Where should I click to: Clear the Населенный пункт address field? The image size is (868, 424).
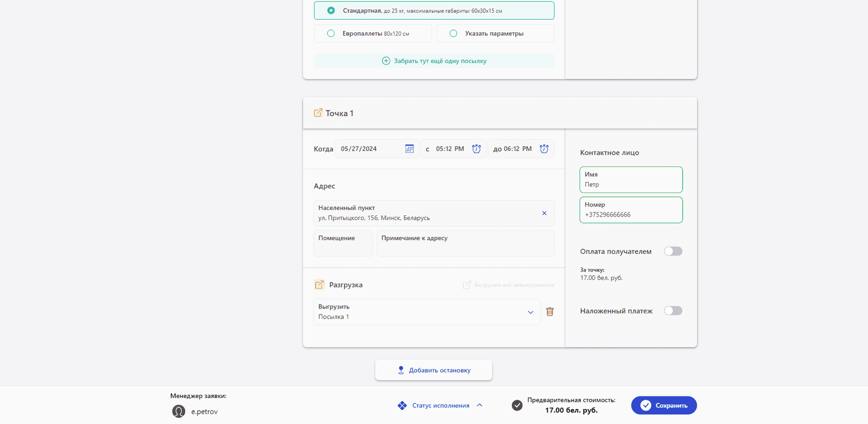click(544, 213)
